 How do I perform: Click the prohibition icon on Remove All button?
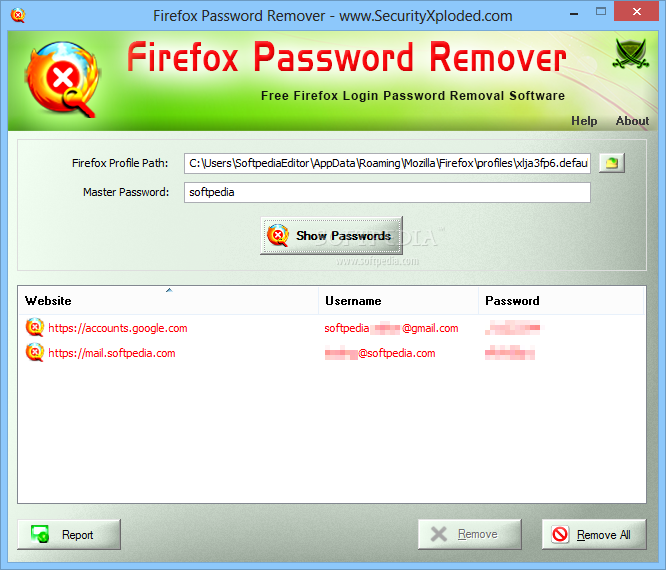point(560,534)
